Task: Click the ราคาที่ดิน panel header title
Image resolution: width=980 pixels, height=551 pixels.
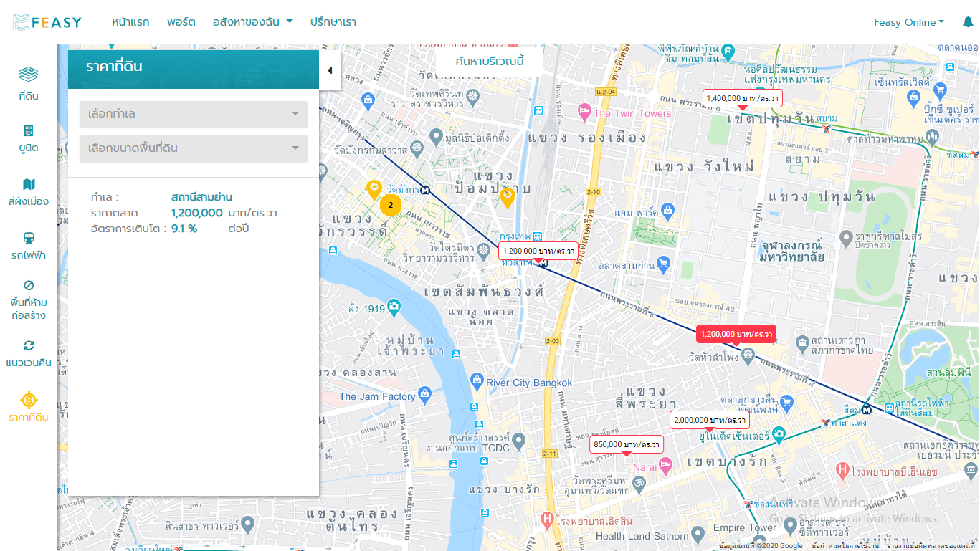Action: click(x=114, y=67)
